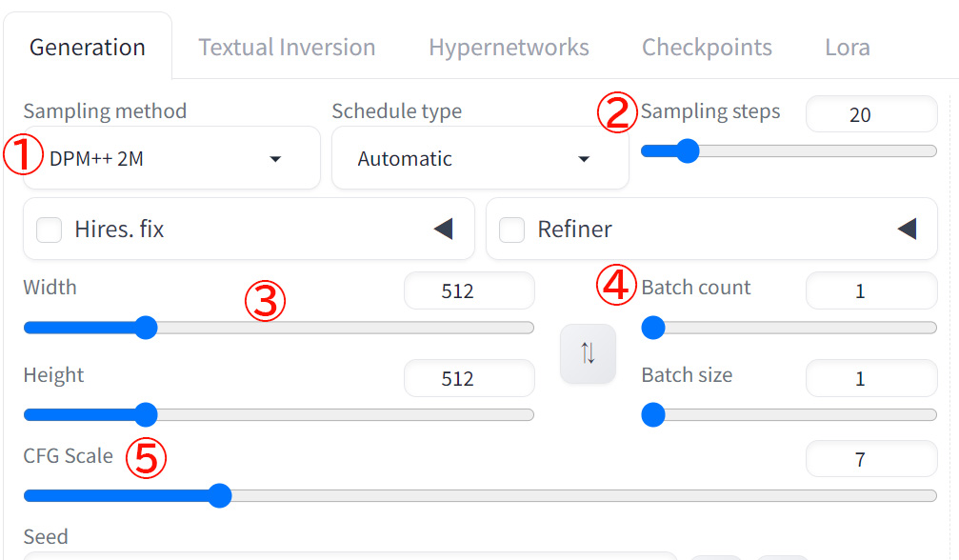
Task: Expand the Hires. fix section arrow
Action: [x=443, y=229]
